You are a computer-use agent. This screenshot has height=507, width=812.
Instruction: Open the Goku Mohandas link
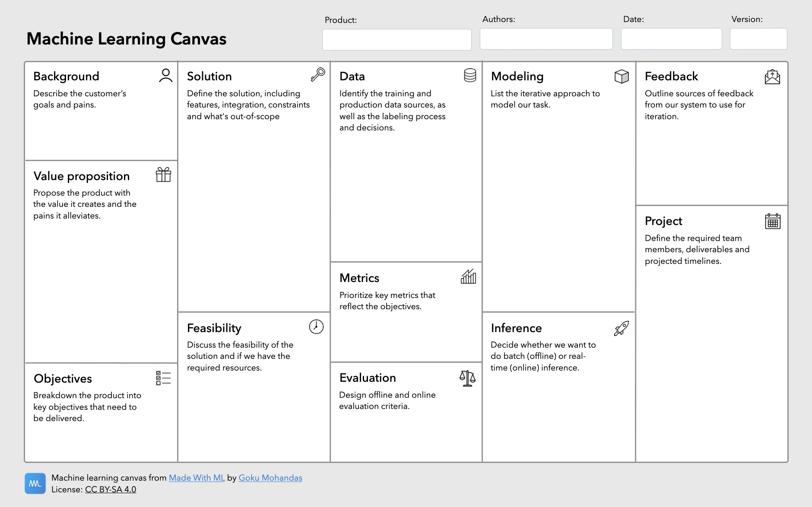270,478
